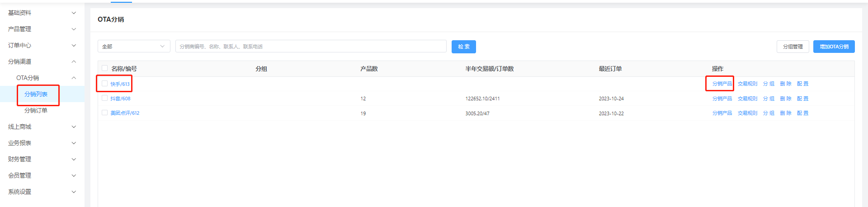The width and height of the screenshot is (868, 207).
Task: Tick the checkbox for 抖音/608 row
Action: (x=104, y=98)
